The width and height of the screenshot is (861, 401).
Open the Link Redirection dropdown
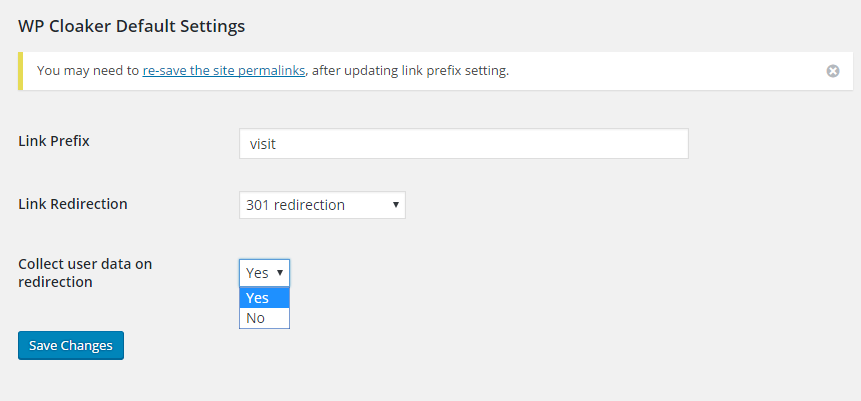322,205
